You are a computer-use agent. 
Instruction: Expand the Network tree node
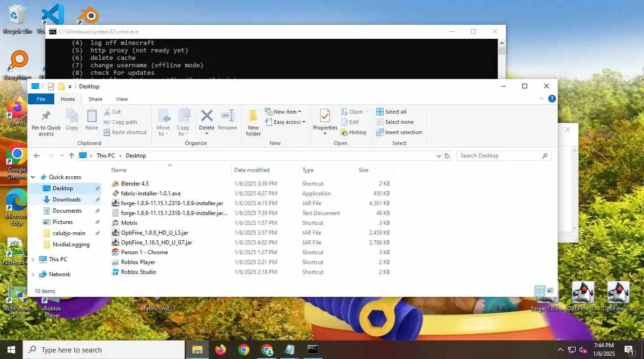33,274
